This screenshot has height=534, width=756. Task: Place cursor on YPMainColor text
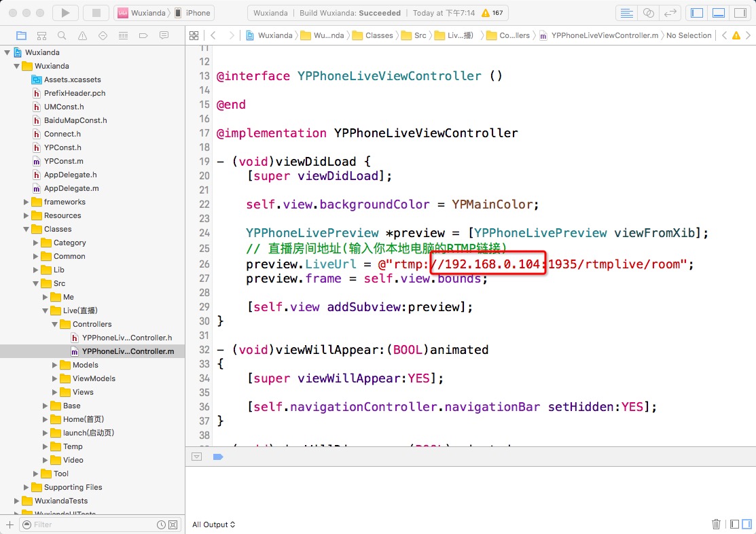click(x=492, y=204)
